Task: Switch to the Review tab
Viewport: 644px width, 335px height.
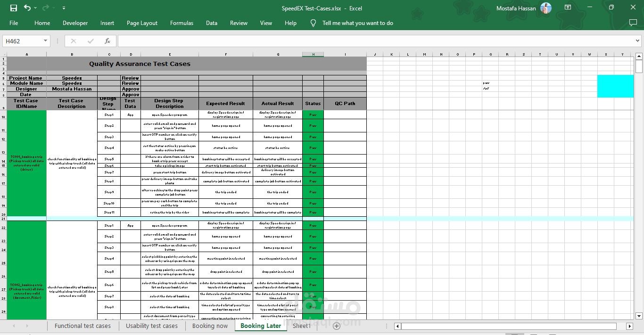Action: coord(239,23)
